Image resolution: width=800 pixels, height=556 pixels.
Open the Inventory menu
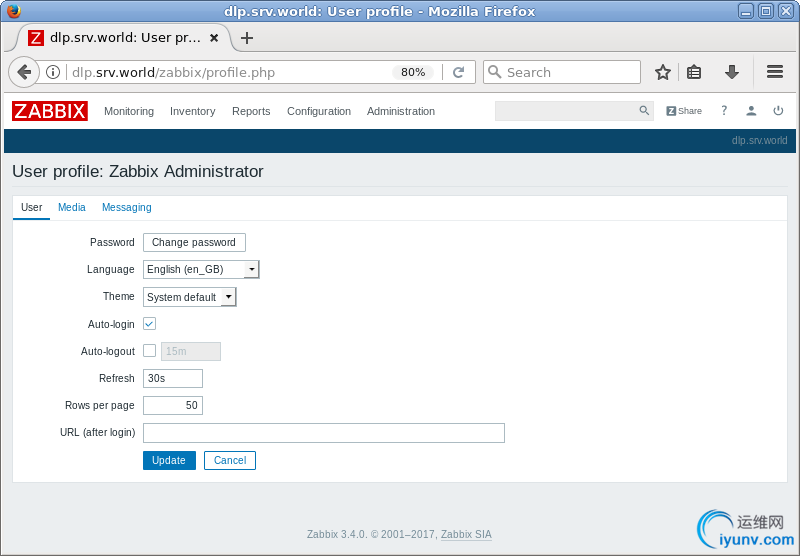(x=192, y=111)
